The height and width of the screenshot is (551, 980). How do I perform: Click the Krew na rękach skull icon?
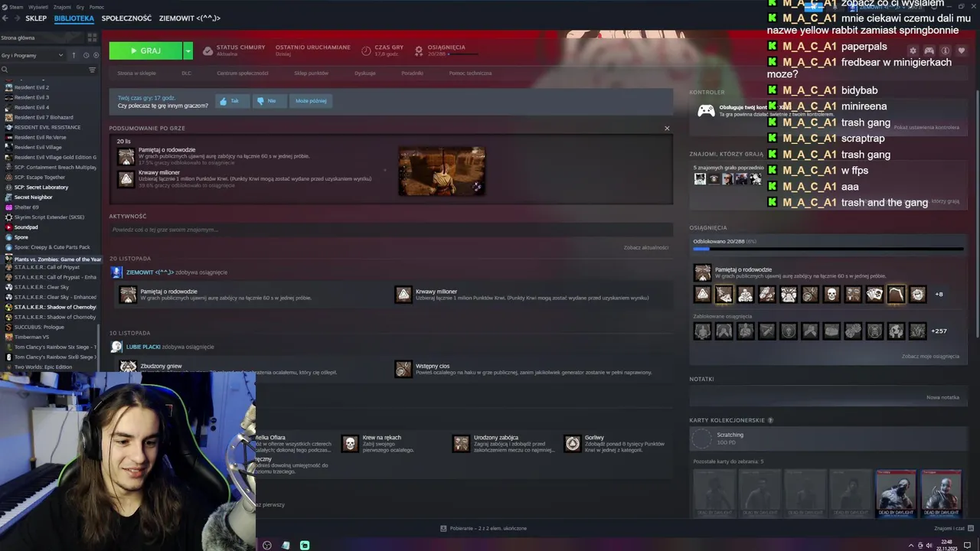pyautogui.click(x=350, y=444)
